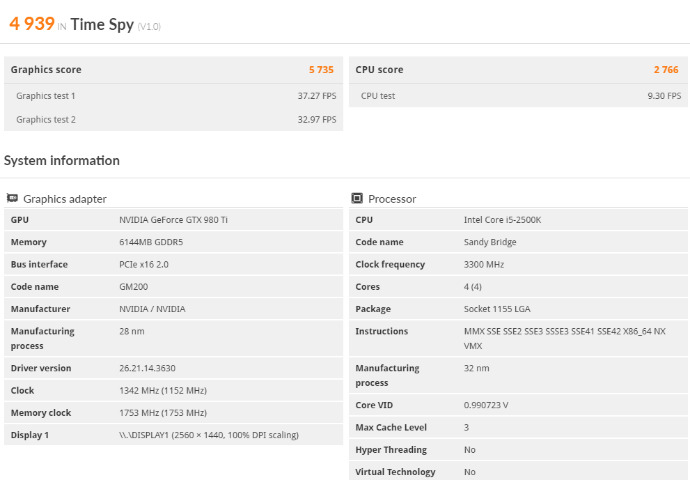Select the Clock frequency 3300 MHz value
The height and width of the screenshot is (480, 690).
484,265
